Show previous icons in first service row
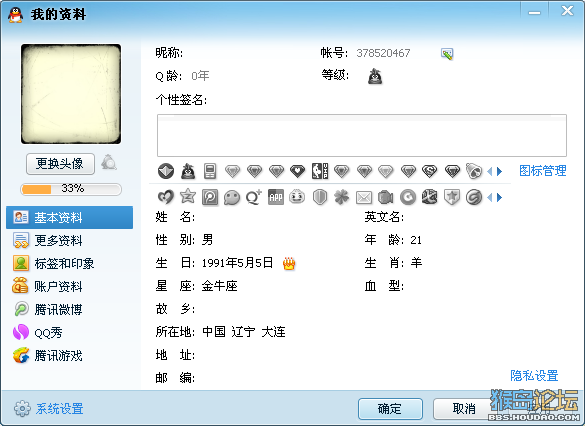The height and width of the screenshot is (426, 585). click(489, 171)
